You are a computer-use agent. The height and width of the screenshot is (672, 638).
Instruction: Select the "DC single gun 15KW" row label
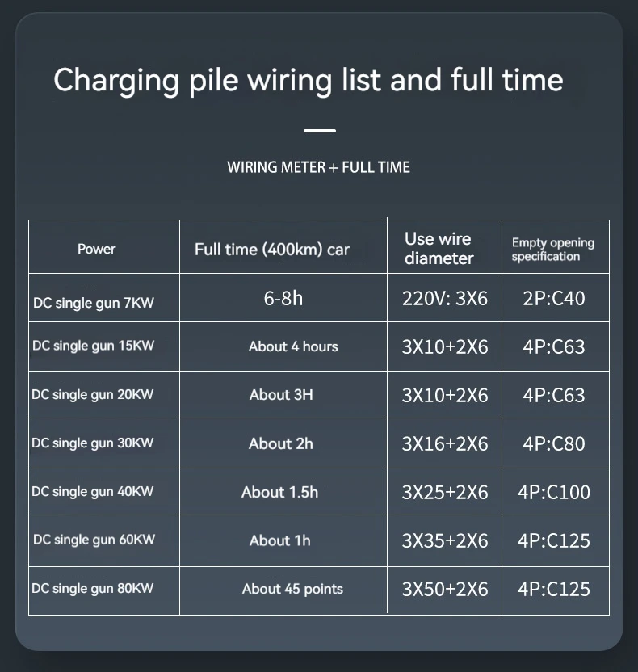[93, 346]
